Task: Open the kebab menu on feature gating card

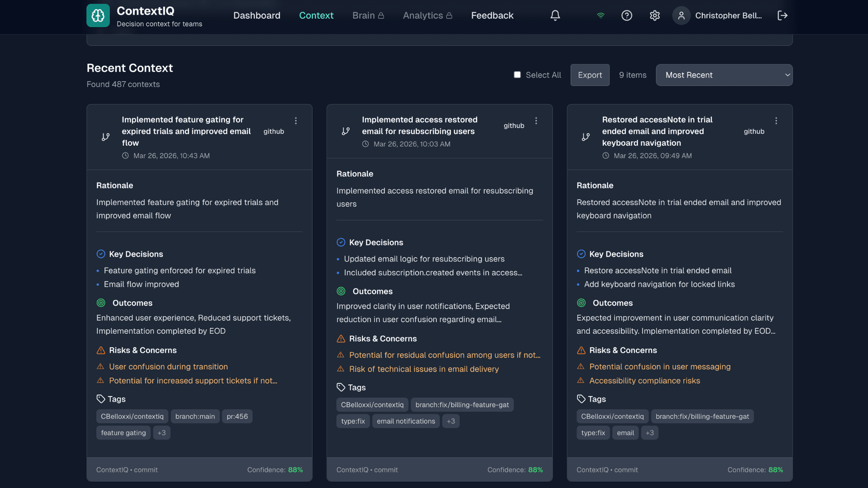Action: [x=296, y=120]
